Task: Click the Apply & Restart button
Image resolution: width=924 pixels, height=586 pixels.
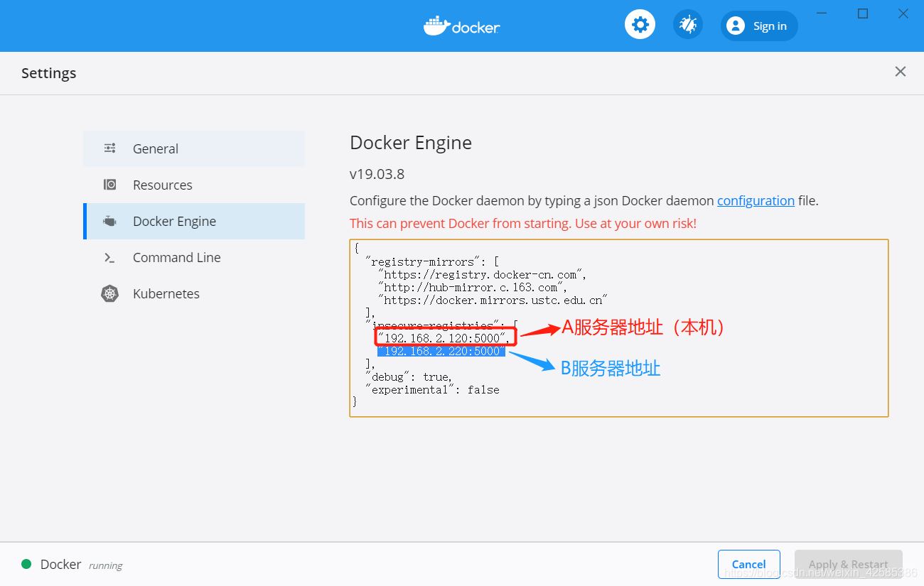Action: [x=849, y=564]
